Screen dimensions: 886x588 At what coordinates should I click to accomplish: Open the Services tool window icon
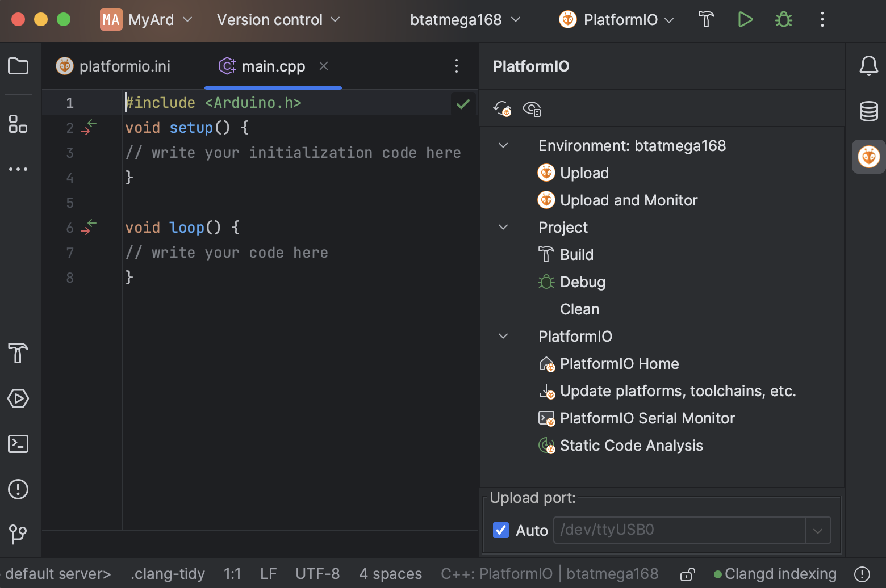[18, 398]
